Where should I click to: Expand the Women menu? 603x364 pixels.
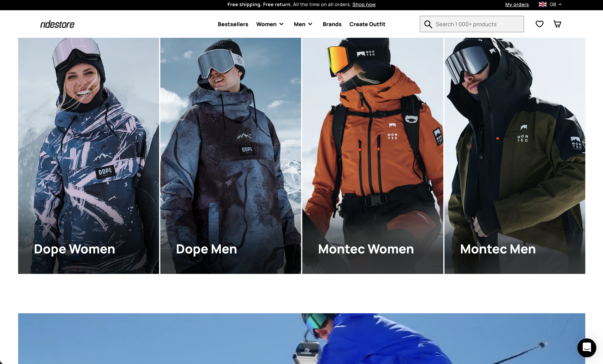(x=270, y=24)
